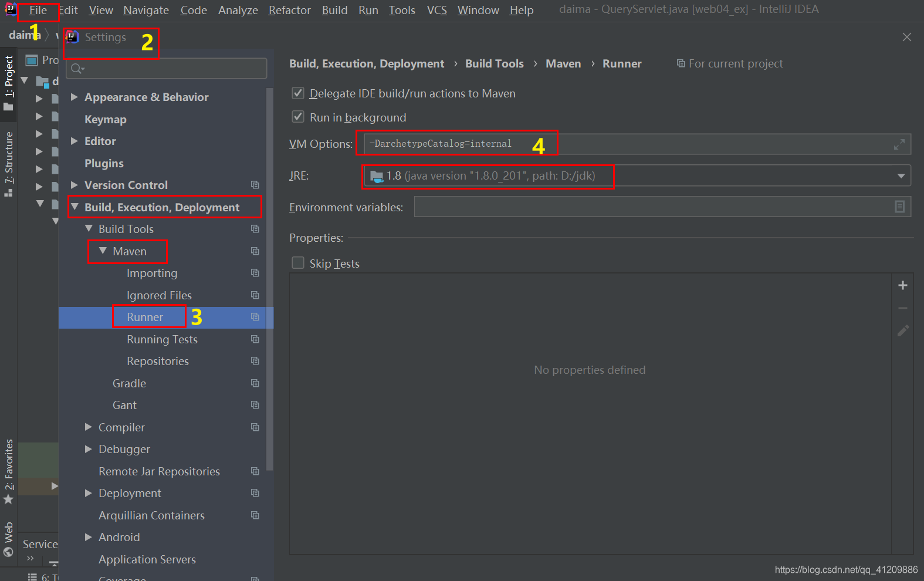Open the Refactor menu

coord(290,11)
